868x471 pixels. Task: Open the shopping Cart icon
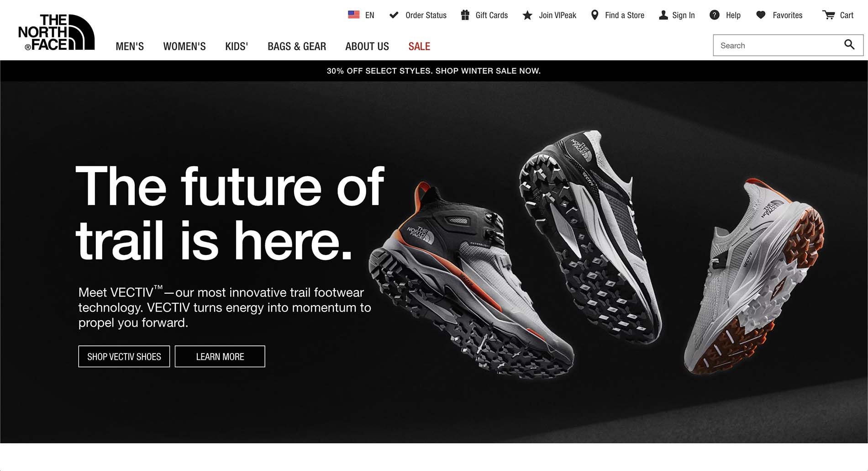[828, 15]
